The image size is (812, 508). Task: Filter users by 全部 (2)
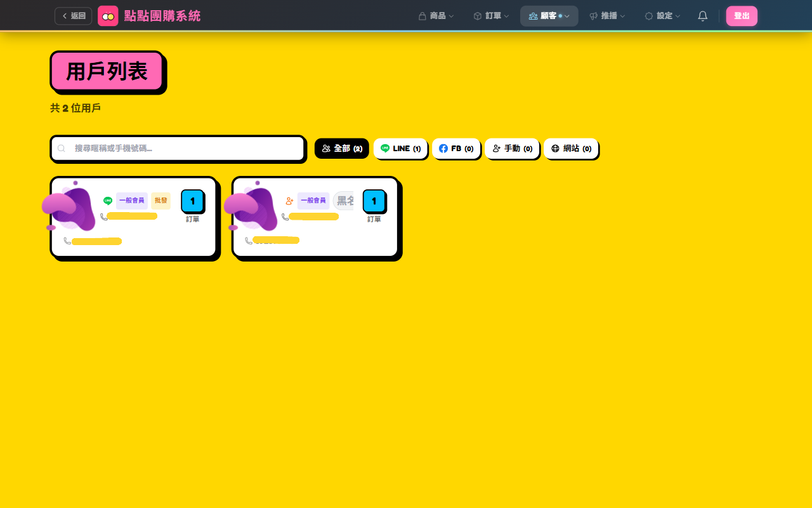coord(341,149)
